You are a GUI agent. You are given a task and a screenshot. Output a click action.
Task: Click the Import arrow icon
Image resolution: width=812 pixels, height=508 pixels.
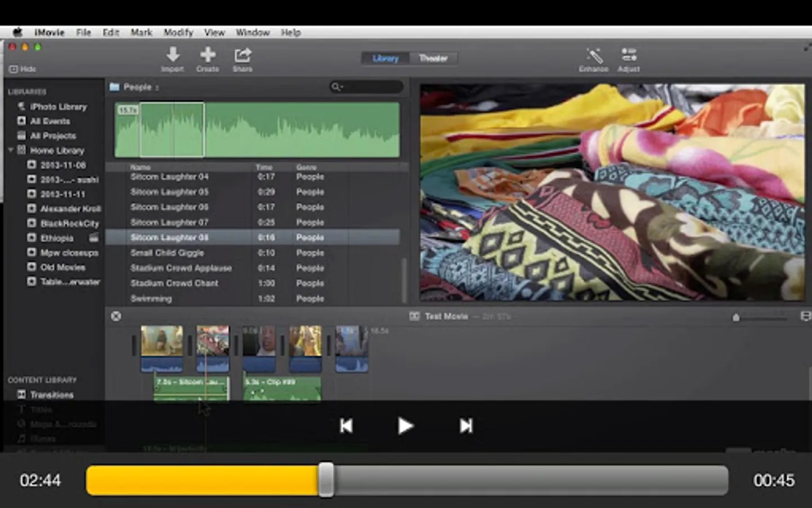173,55
